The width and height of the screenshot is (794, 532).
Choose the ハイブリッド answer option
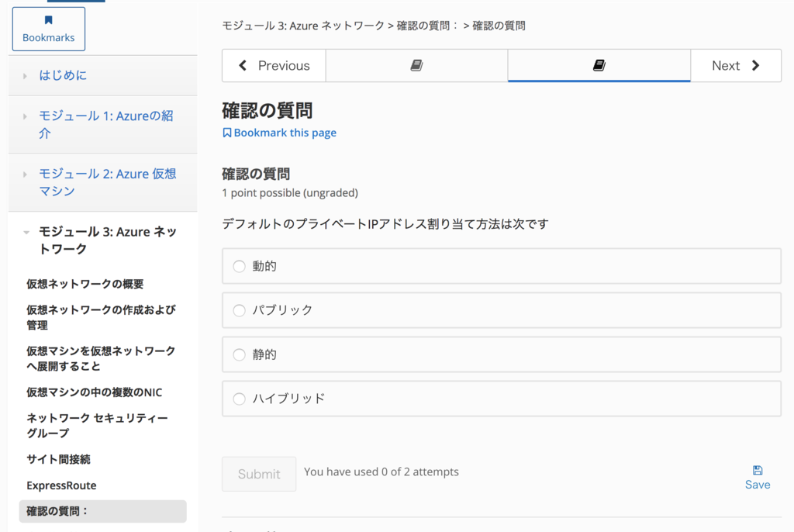[239, 399]
